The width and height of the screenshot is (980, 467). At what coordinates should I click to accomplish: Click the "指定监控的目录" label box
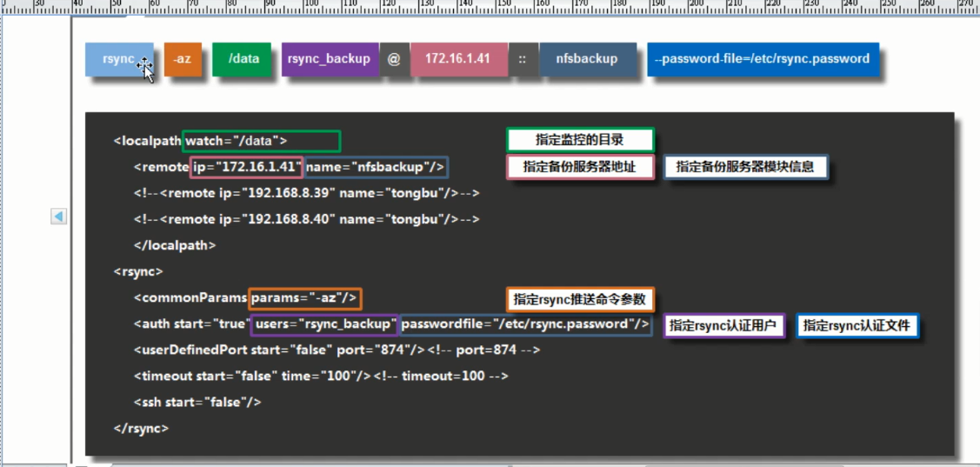580,140
